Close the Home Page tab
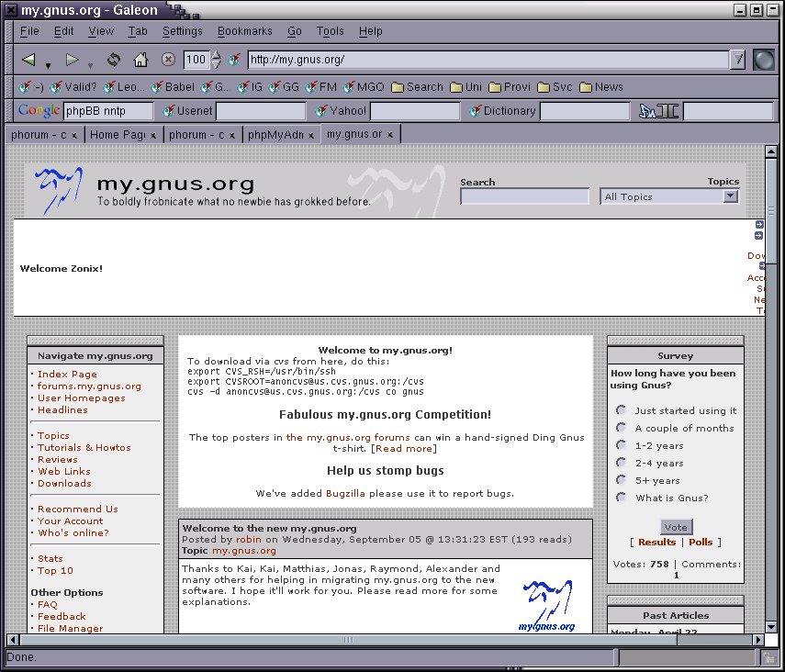785x672 pixels. pyautogui.click(x=153, y=135)
